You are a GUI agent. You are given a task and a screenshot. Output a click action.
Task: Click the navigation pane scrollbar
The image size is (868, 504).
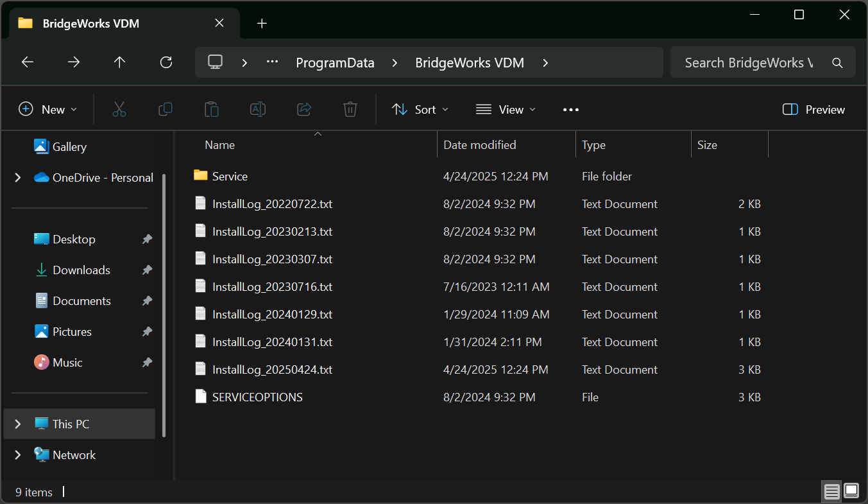pos(164,305)
